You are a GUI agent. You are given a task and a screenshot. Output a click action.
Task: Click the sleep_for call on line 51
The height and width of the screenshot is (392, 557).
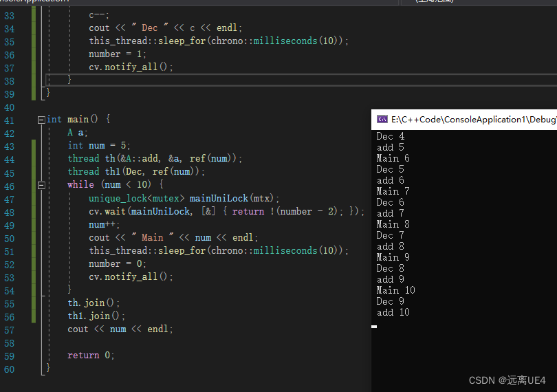(219, 250)
